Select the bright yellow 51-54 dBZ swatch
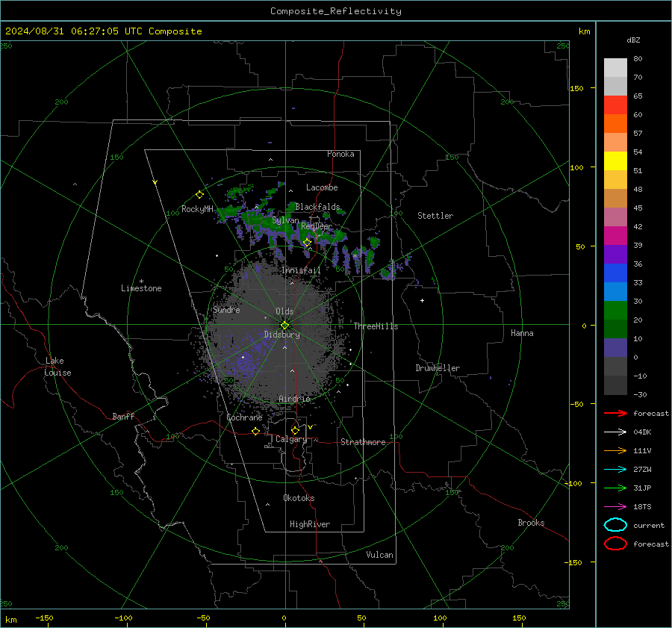Image resolution: width=672 pixels, height=628 pixels. pyautogui.click(x=615, y=161)
